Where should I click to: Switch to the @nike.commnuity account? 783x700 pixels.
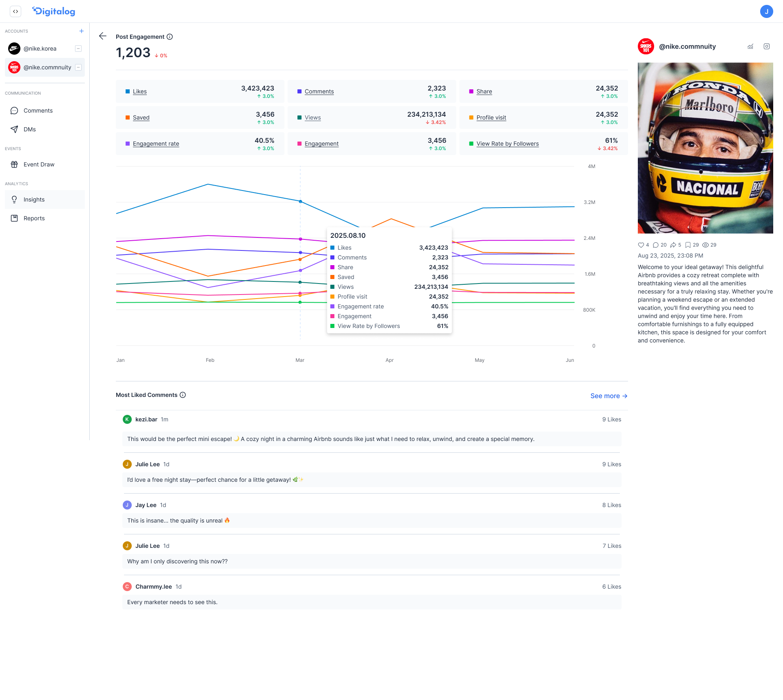[47, 67]
